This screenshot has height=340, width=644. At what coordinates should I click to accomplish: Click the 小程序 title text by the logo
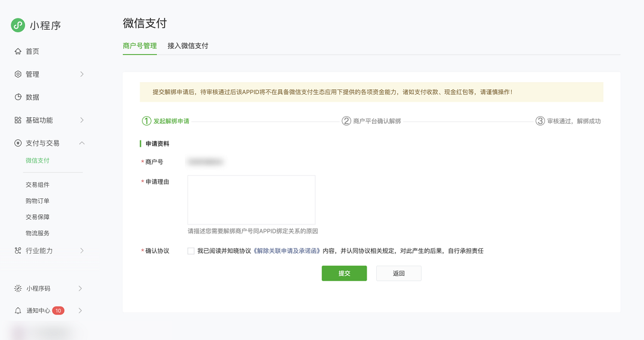click(45, 26)
